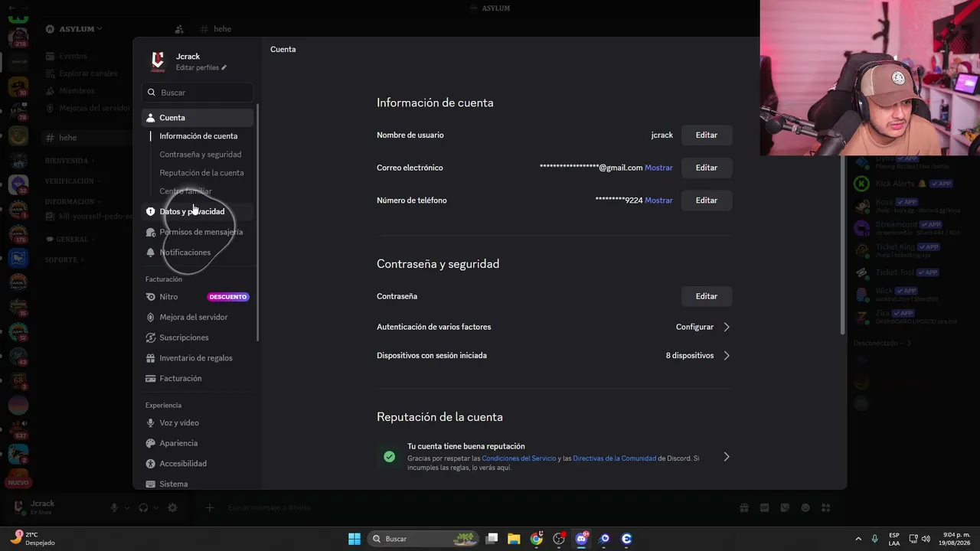The height and width of the screenshot is (551, 980).
Task: Click the DESCUENTO badge next to Nitro
Action: (x=228, y=297)
